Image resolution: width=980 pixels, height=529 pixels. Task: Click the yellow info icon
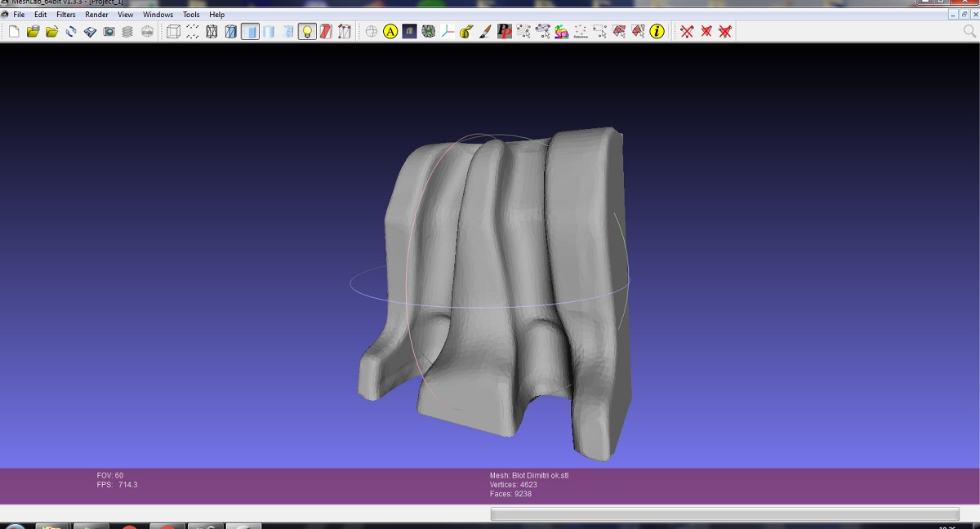[x=657, y=32]
